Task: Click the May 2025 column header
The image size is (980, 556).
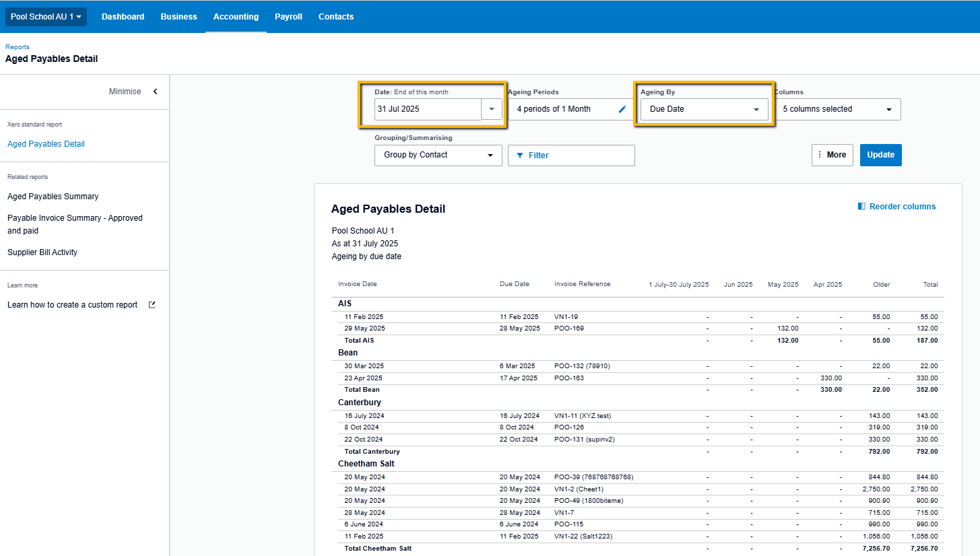Action: coord(783,285)
